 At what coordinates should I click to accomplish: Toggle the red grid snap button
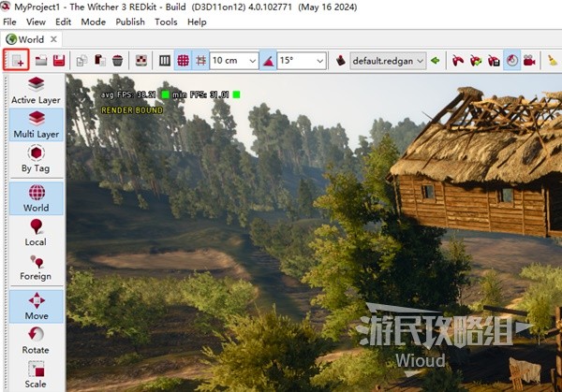[184, 60]
